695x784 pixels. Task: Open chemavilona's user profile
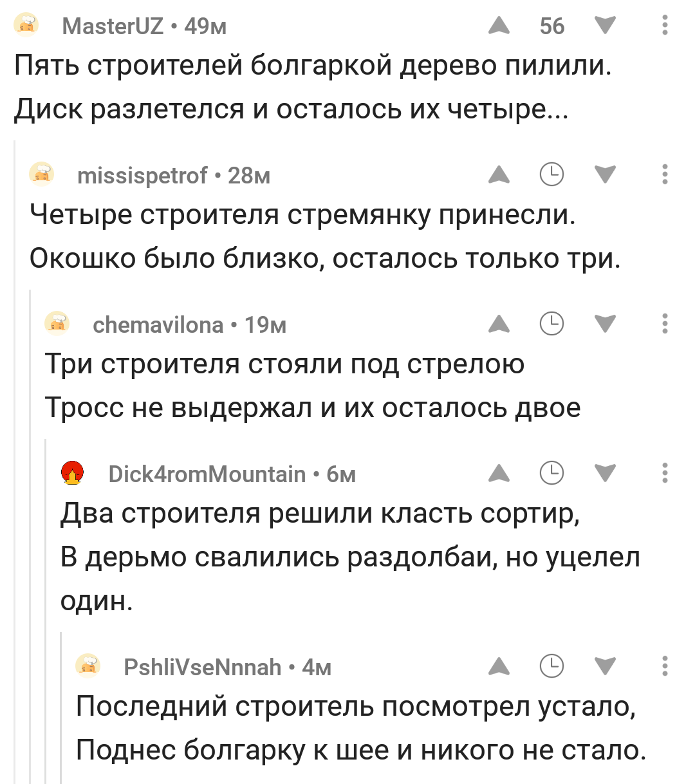158,325
